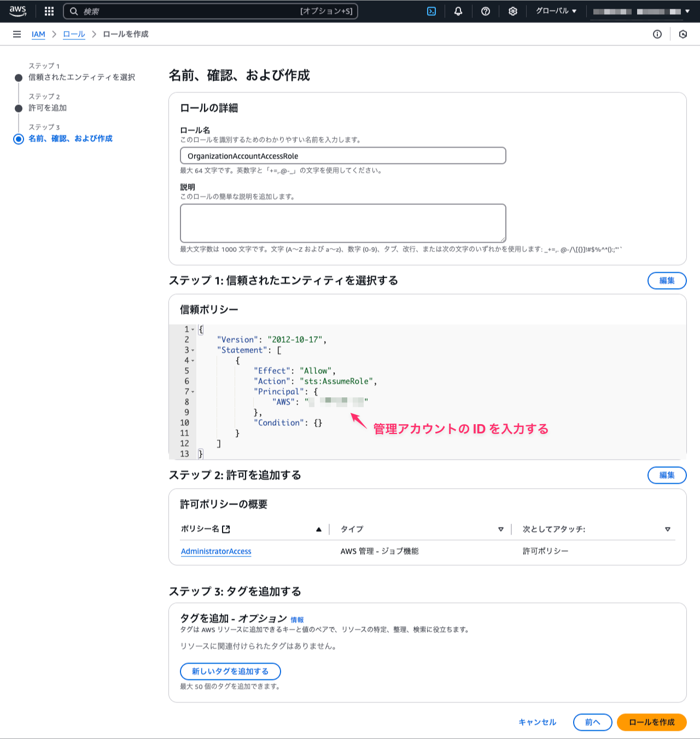Open the settings gear icon

(513, 11)
